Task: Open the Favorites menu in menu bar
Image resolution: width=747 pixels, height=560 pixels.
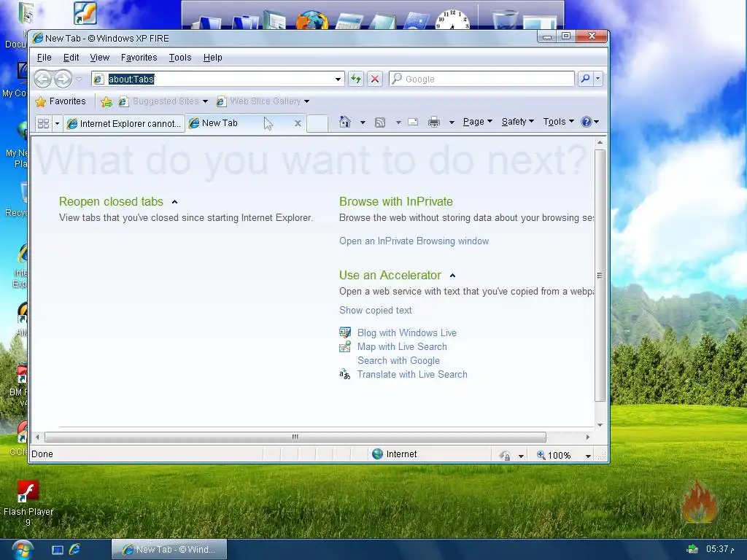Action: [x=139, y=58]
